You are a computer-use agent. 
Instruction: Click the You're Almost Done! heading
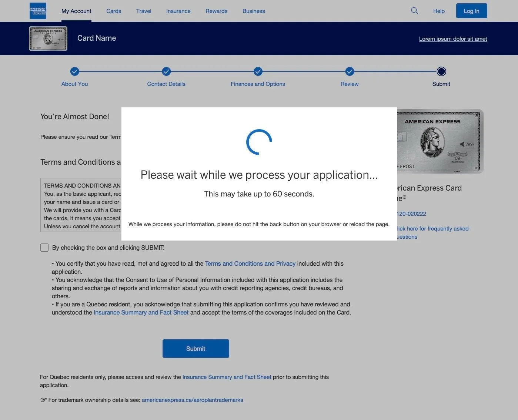75,117
